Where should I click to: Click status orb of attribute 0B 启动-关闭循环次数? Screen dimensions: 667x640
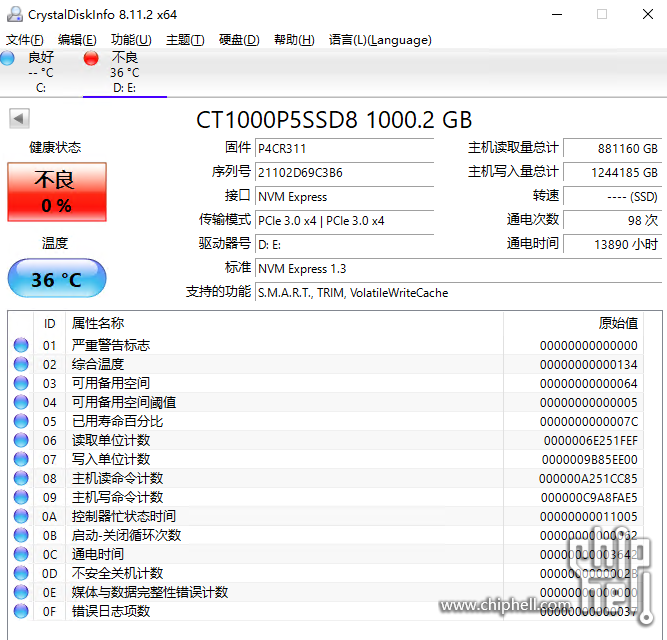21,535
